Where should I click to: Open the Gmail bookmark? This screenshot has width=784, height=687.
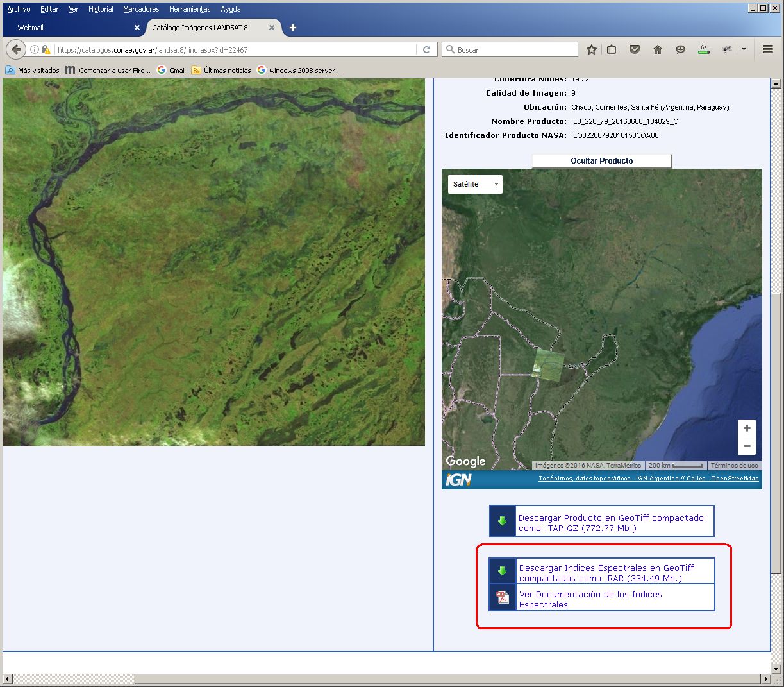coord(171,71)
